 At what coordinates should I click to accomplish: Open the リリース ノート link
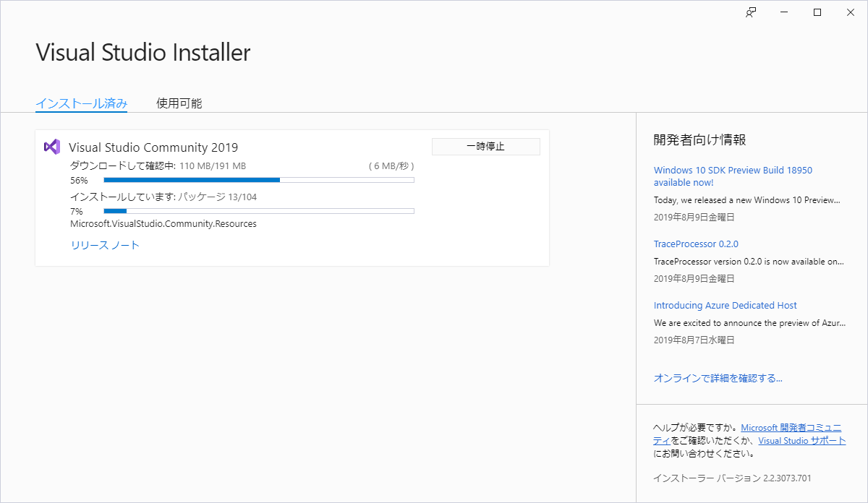[x=105, y=245]
